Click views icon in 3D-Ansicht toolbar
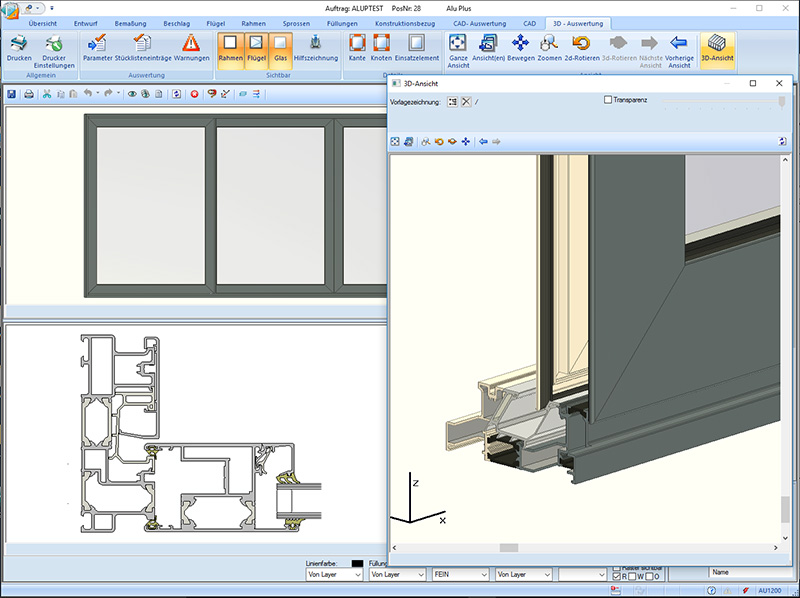The height and width of the screenshot is (598, 800). tap(408, 141)
